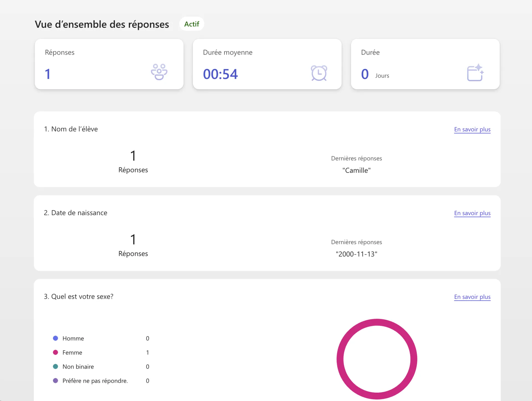Click question title 2. Date de naissance

[75, 213]
